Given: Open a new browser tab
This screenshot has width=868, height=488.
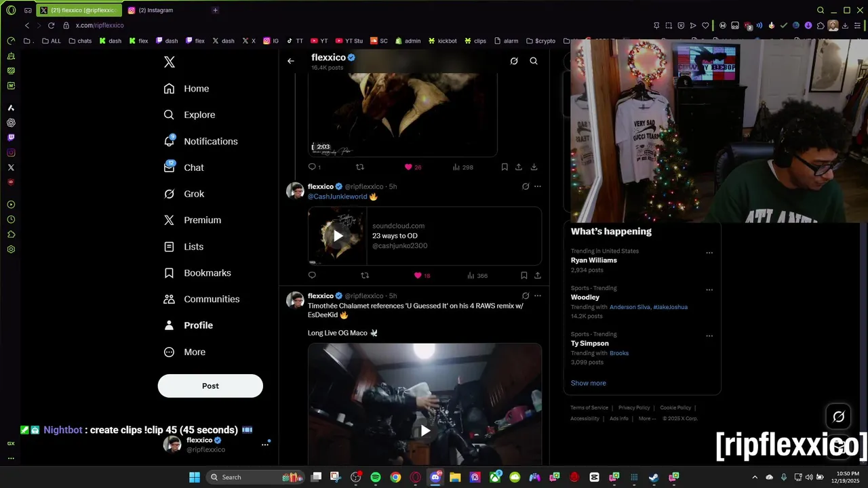Looking at the screenshot, I should pyautogui.click(x=215, y=10).
